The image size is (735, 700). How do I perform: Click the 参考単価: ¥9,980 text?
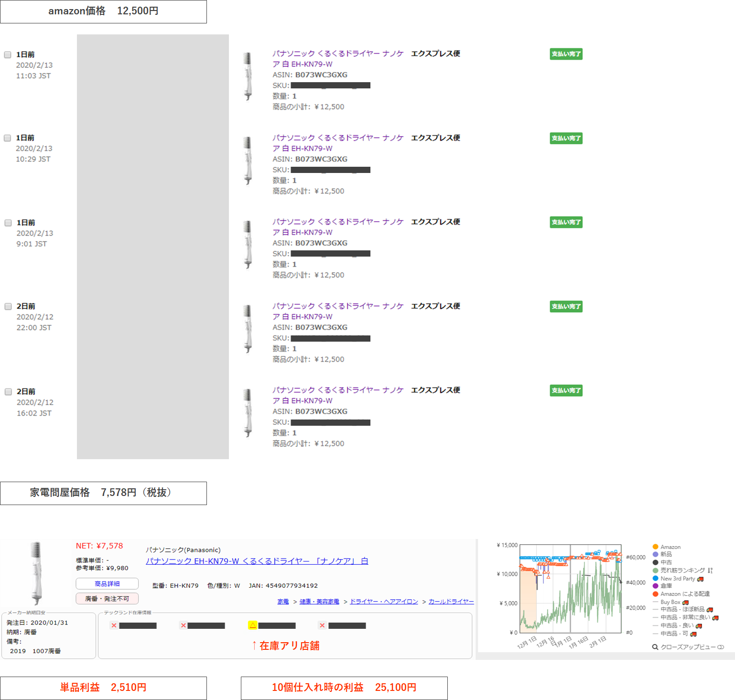[x=102, y=568]
